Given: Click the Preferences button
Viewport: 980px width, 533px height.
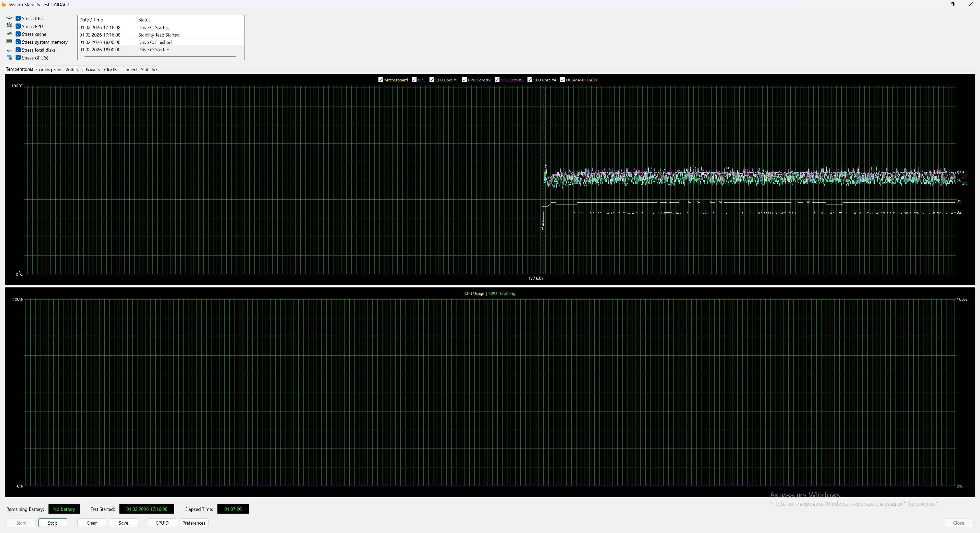Looking at the screenshot, I should tap(194, 523).
